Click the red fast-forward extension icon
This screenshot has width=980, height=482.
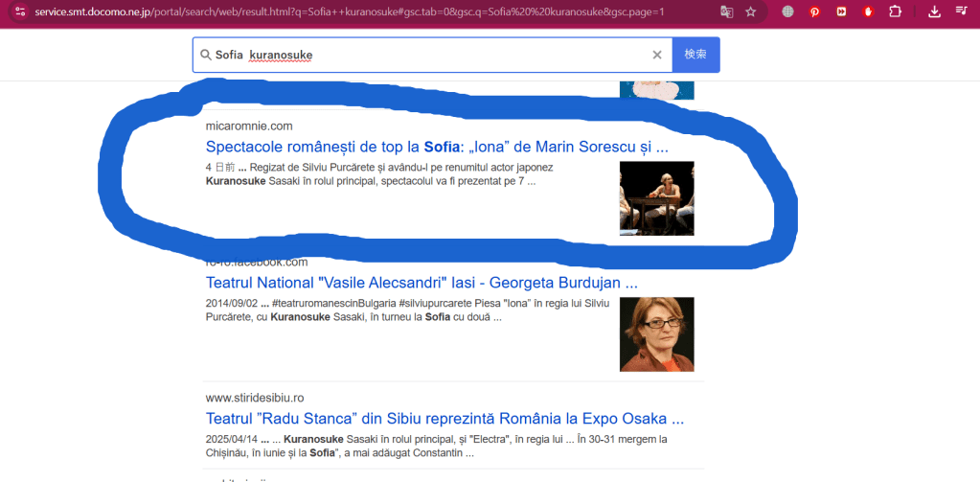(841, 11)
